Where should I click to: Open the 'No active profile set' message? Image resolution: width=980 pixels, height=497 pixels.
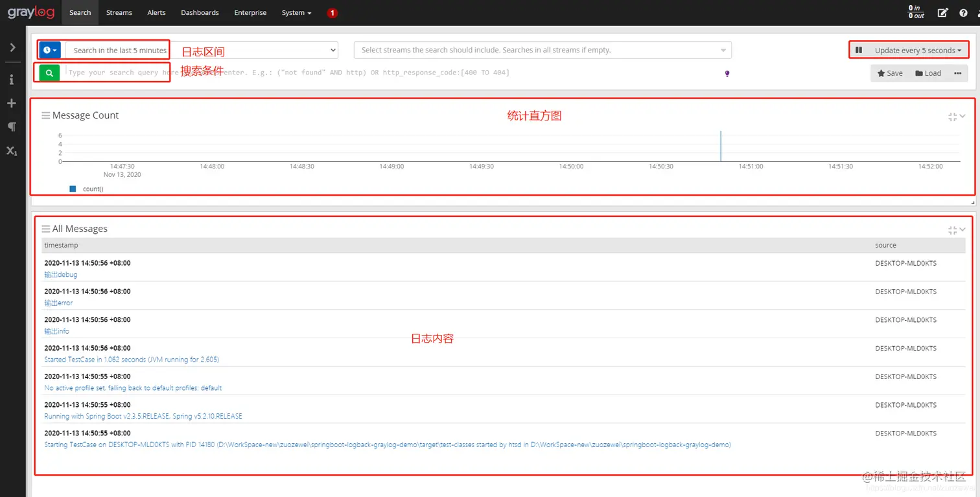[133, 388]
